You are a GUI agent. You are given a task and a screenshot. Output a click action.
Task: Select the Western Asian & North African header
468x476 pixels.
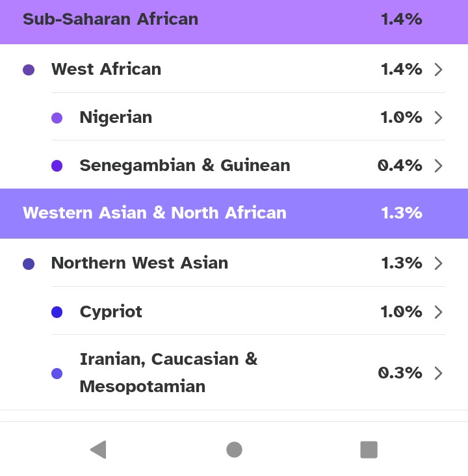[155, 213]
